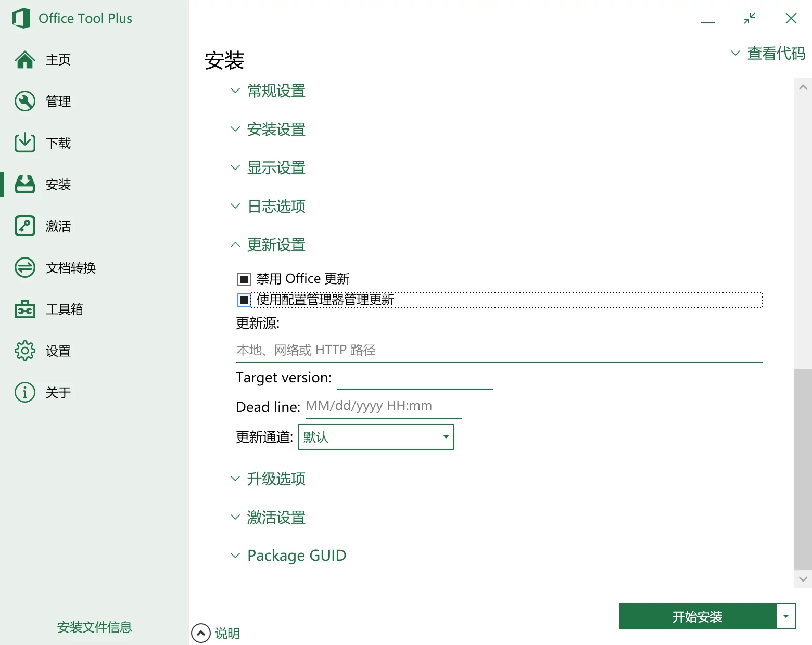Select the 安装 install tray icon
The height and width of the screenshot is (645, 812).
25,185
